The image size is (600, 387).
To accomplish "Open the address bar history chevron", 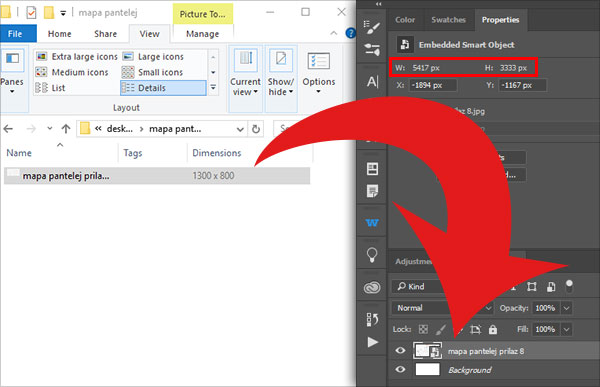I will point(240,129).
